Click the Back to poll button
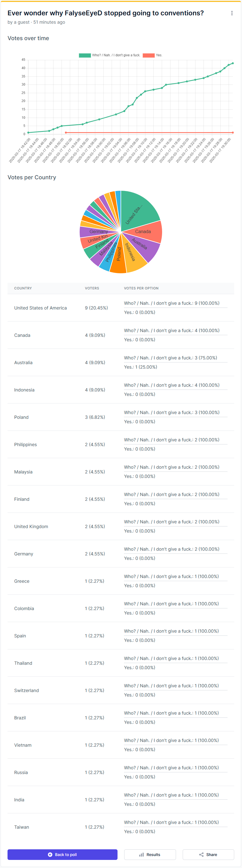 pos(62,854)
